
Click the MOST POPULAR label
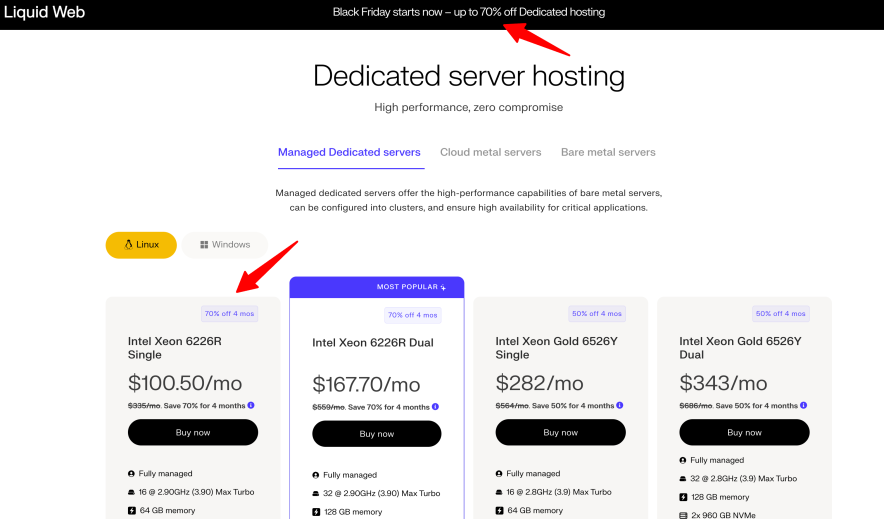(407, 287)
